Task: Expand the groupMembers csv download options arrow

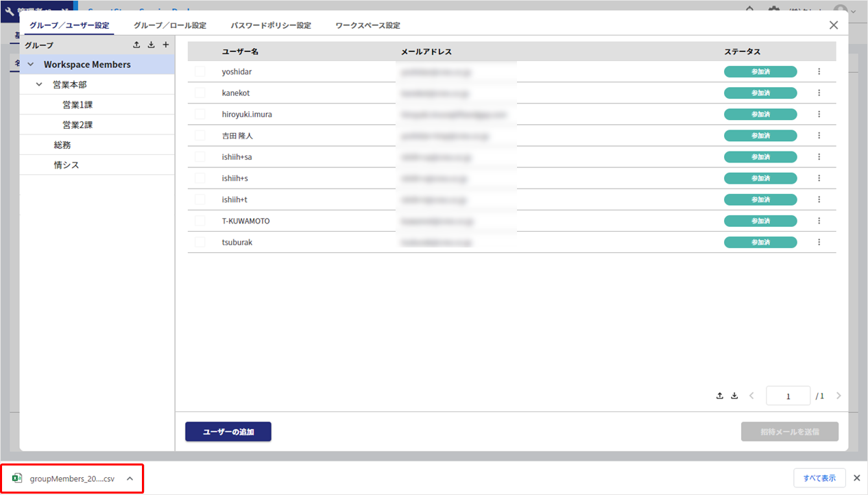Action: pyautogui.click(x=130, y=479)
